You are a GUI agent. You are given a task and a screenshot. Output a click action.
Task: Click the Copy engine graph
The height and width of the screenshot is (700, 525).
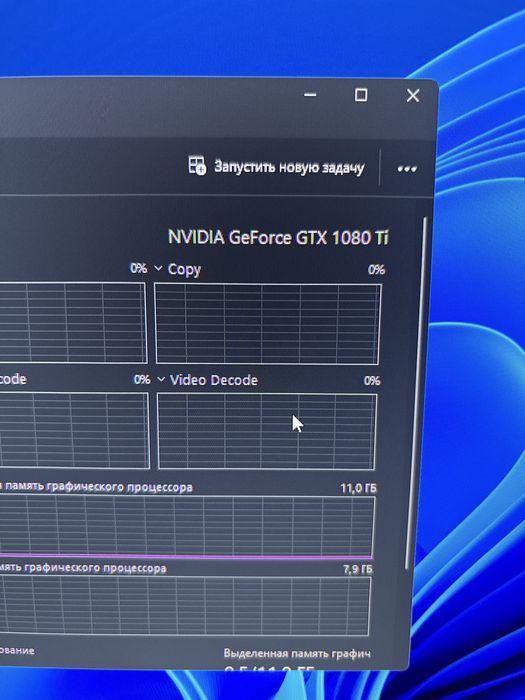coord(267,324)
